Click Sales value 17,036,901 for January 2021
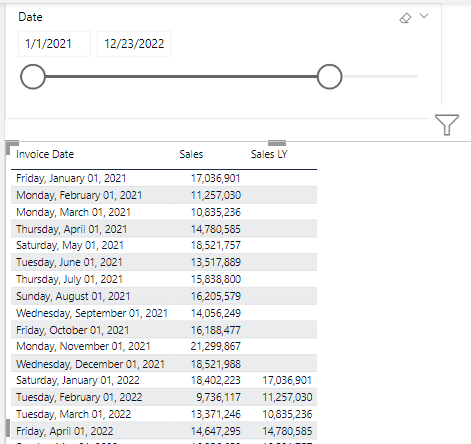The width and height of the screenshot is (471, 444). [x=216, y=178]
